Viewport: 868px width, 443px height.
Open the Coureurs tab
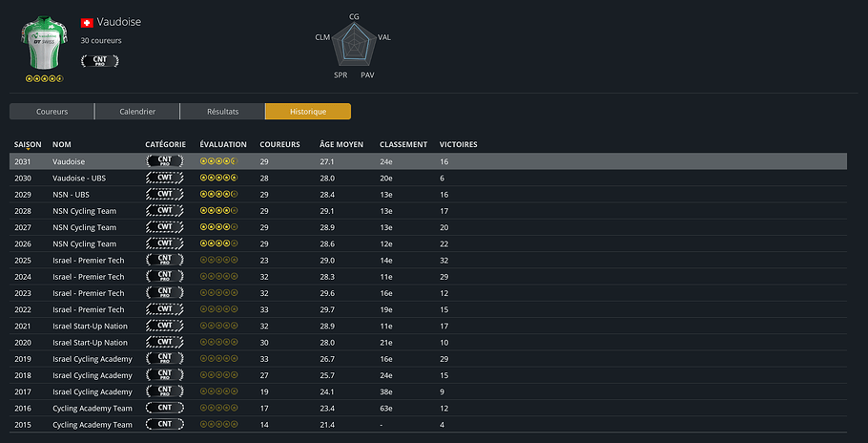[52, 112]
